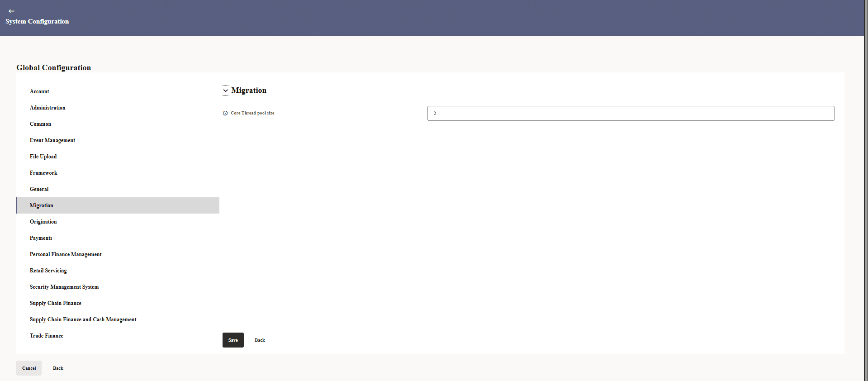This screenshot has height=381, width=868.
Task: Click the Core Thread pool size label
Action: pos(252,113)
